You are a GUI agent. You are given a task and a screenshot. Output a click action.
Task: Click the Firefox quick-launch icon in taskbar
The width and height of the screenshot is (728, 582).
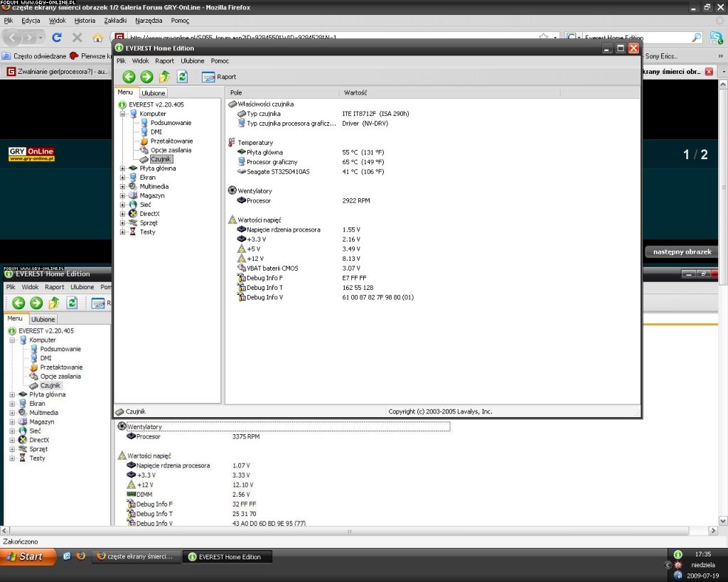pyautogui.click(x=80, y=556)
